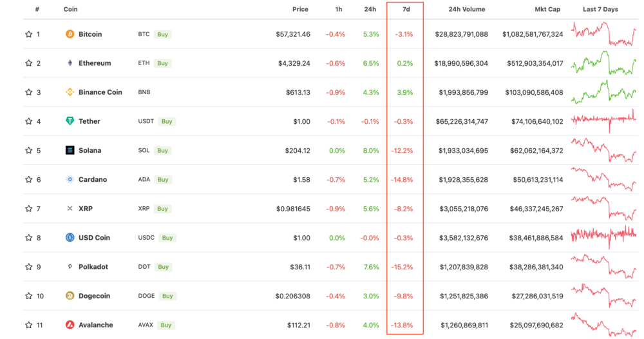Open the XRP coin name link
This screenshot has width=644, height=339.
click(86, 209)
